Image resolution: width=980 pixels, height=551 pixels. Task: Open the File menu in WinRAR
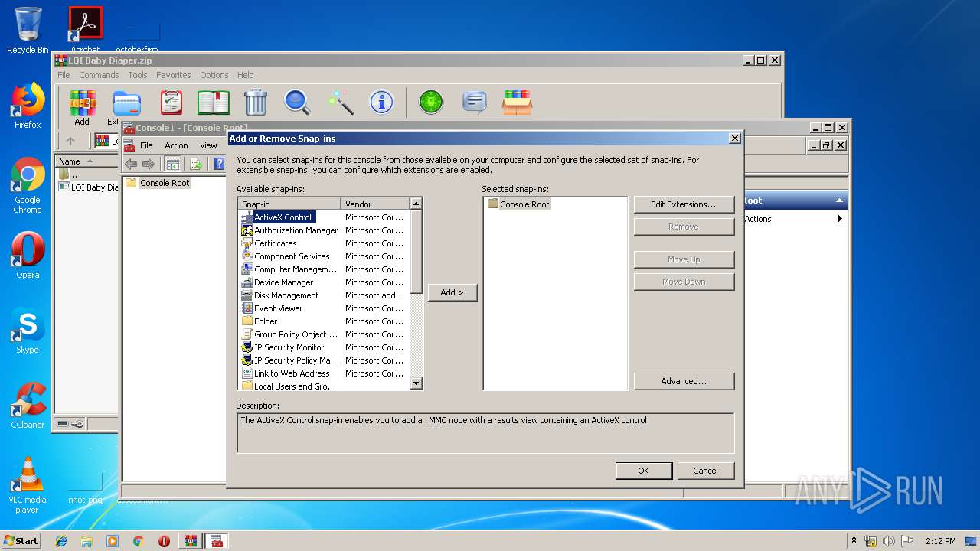64,75
